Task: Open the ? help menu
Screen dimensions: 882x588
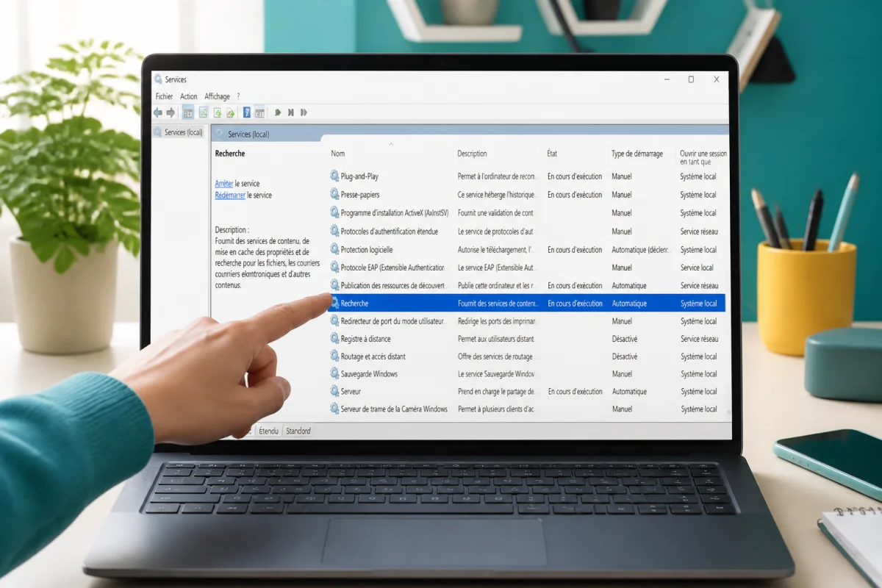Action: click(x=238, y=96)
